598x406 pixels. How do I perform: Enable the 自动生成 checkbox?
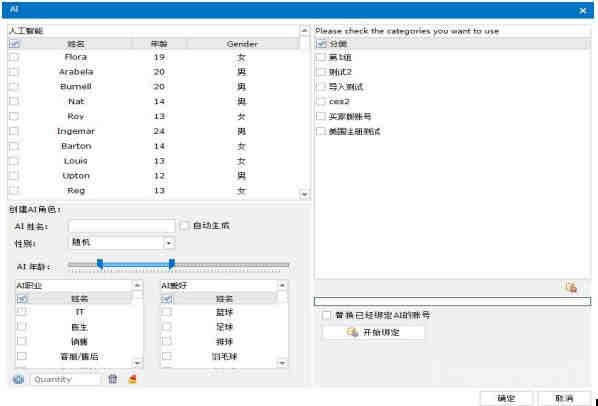coord(184,226)
